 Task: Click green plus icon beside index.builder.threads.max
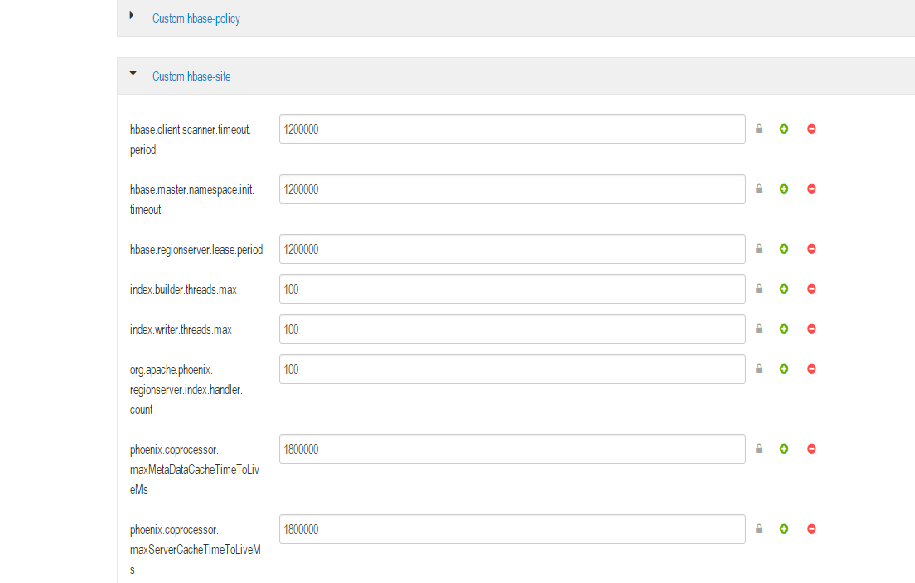tap(784, 289)
